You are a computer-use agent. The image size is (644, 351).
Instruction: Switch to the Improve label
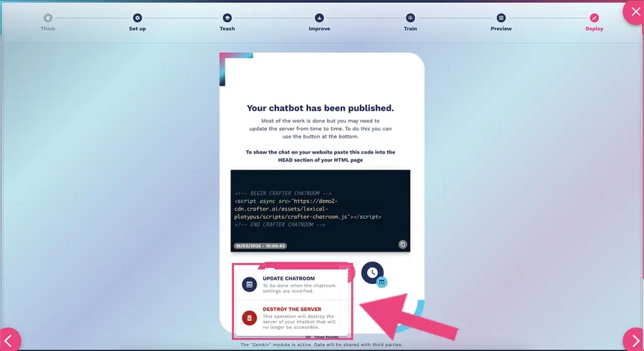click(x=319, y=29)
